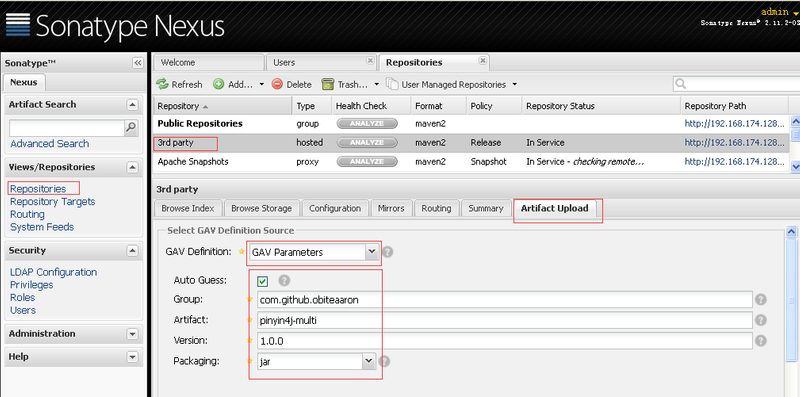Image resolution: width=800 pixels, height=397 pixels.
Task: Select the Public Repositories row
Action: tap(471, 123)
